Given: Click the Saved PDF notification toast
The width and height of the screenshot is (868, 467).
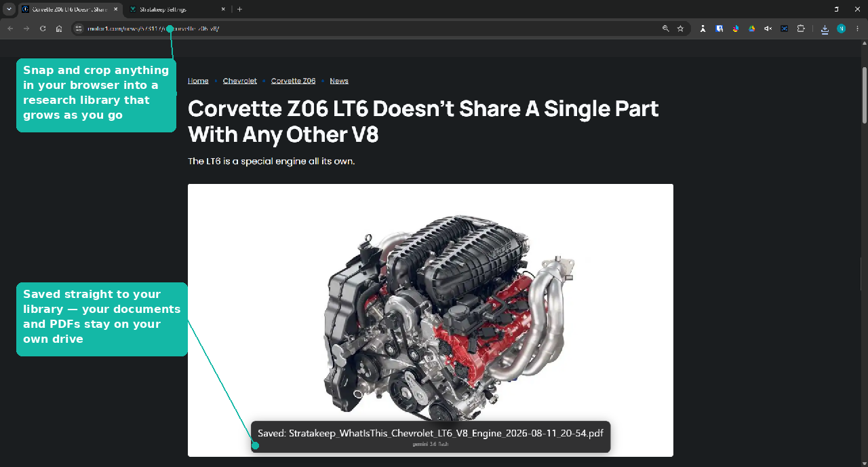Looking at the screenshot, I should pyautogui.click(x=431, y=436).
